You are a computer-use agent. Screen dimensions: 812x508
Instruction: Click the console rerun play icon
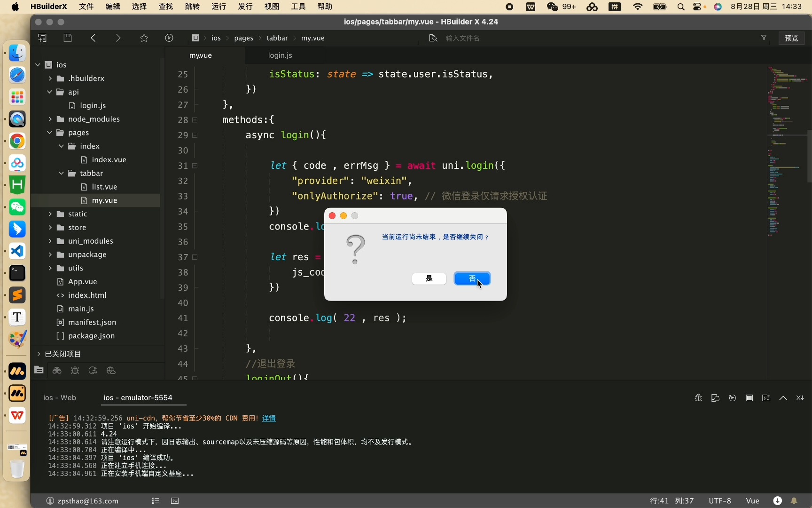[x=732, y=398]
